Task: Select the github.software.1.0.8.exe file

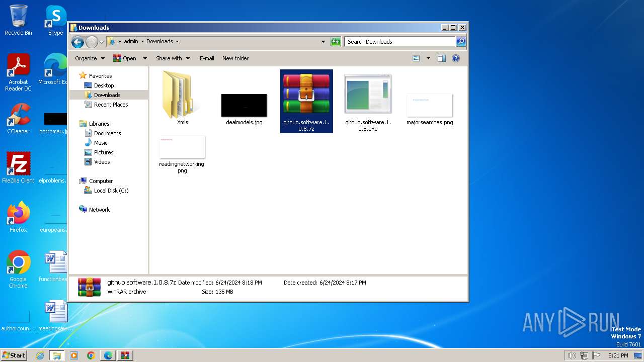Action: [x=368, y=101]
